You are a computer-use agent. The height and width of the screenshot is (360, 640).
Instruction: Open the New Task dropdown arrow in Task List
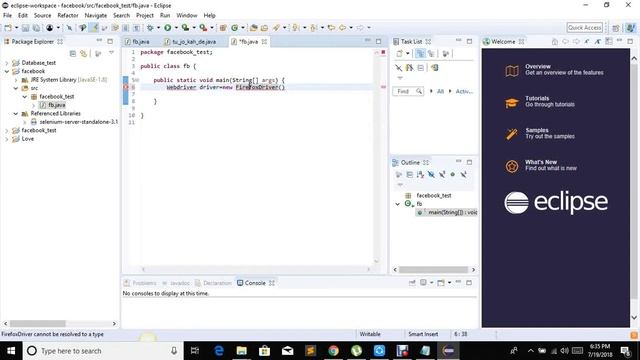tap(407, 53)
